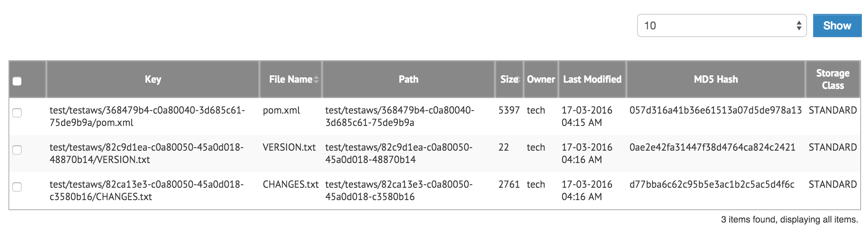Click the Size column sort icon
The height and width of the screenshot is (231, 868).
(519, 80)
